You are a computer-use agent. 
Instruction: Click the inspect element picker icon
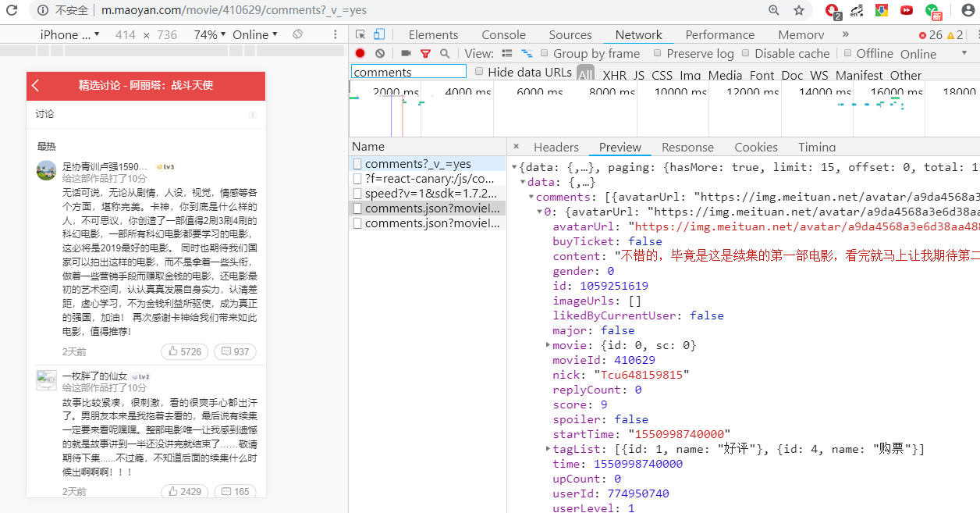tap(360, 34)
